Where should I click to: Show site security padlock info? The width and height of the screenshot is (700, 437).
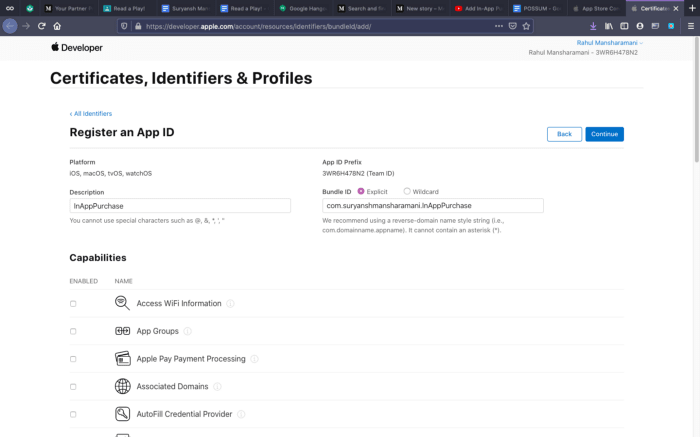click(x=138, y=26)
